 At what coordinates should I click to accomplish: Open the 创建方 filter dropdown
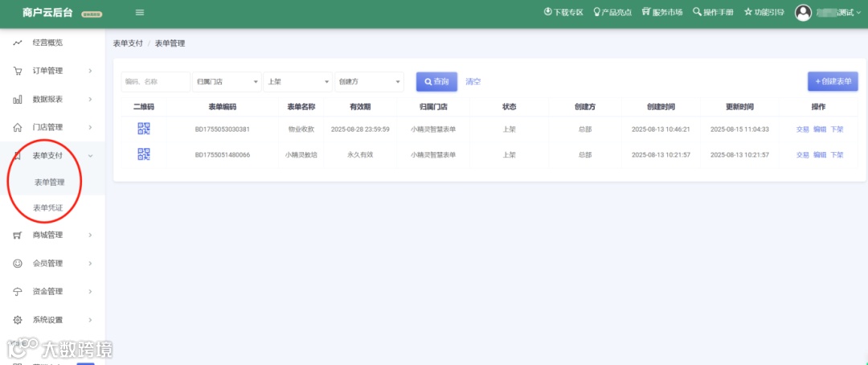click(x=369, y=81)
